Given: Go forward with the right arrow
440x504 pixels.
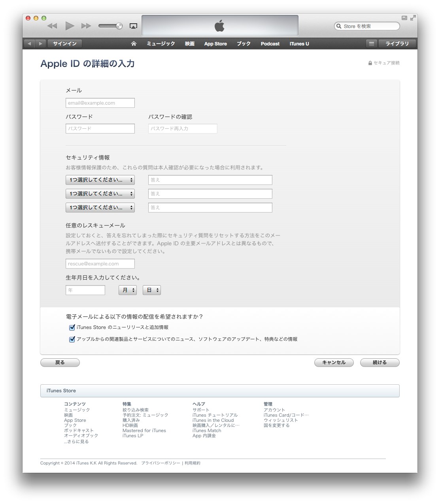Looking at the screenshot, I should coord(40,43).
